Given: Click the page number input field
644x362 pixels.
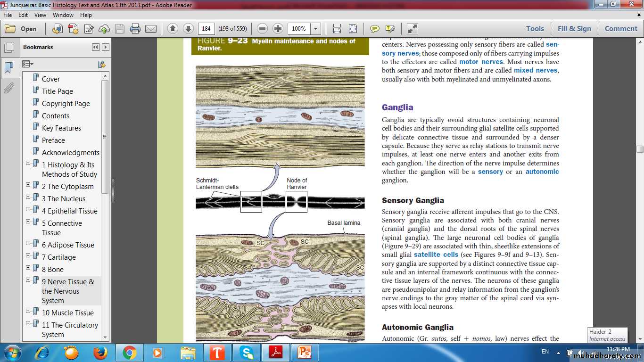Looking at the screenshot, I should coord(206,29).
